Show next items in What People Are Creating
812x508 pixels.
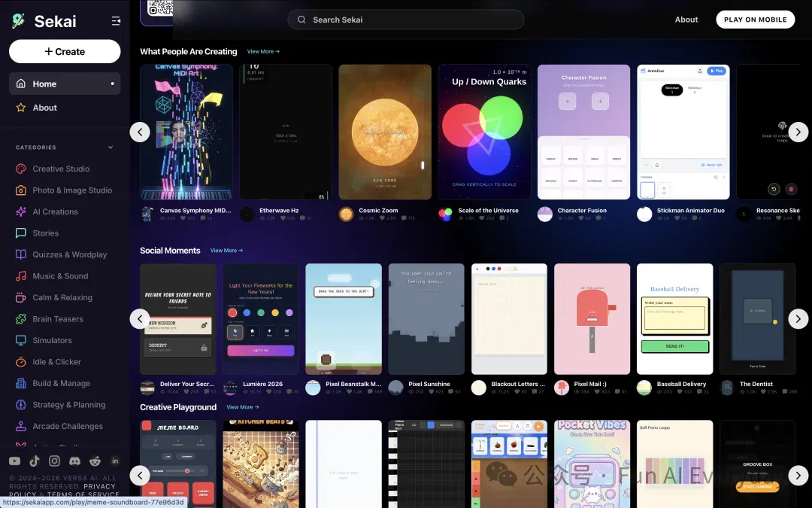[798, 132]
